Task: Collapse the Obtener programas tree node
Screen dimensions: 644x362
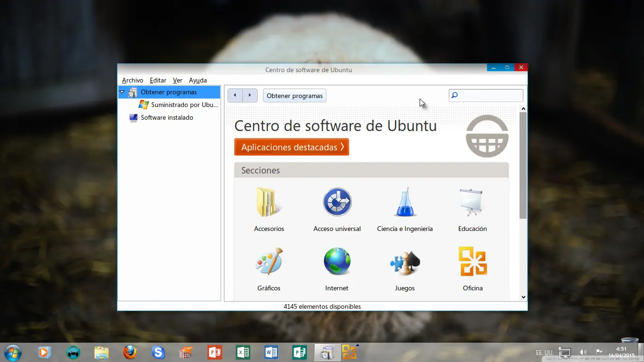Action: coord(122,92)
